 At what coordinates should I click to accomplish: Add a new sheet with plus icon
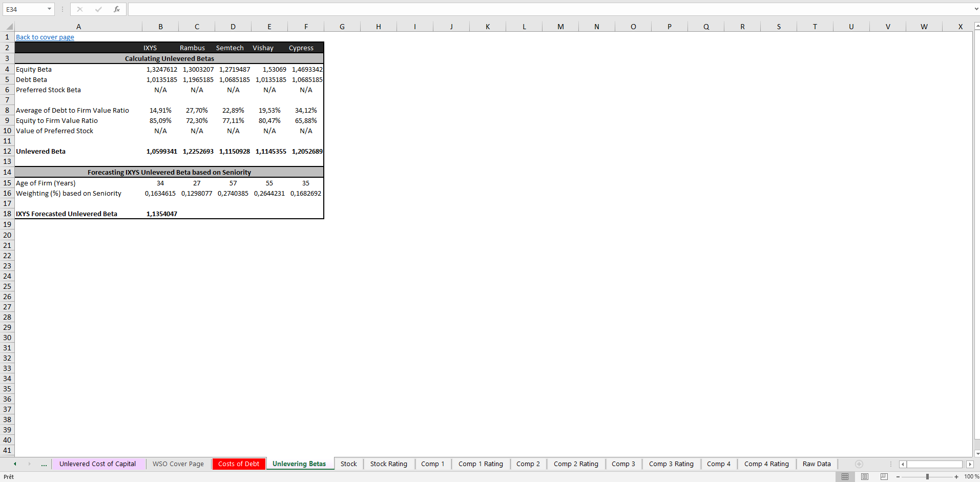[859, 464]
